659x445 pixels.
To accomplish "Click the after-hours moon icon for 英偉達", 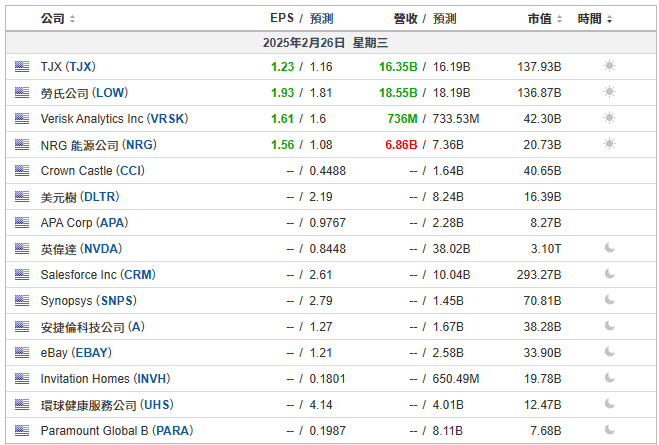I will (609, 248).
